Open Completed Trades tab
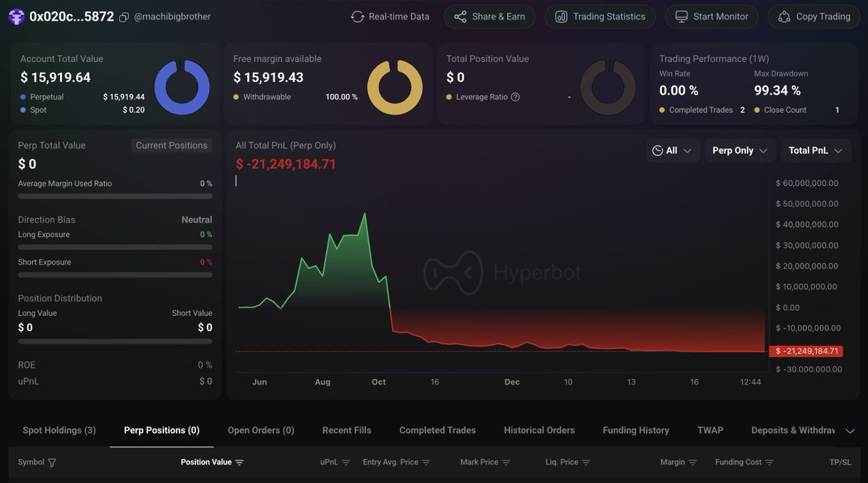868x483 pixels. (438, 430)
